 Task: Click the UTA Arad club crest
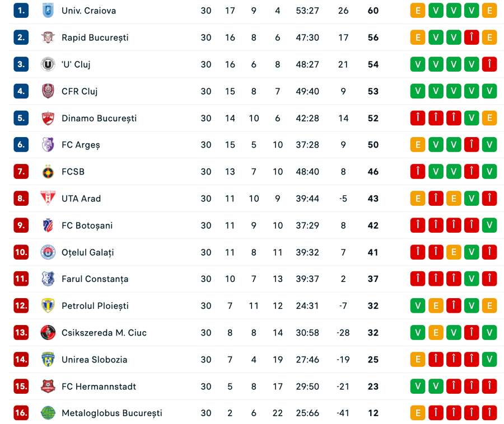click(48, 199)
